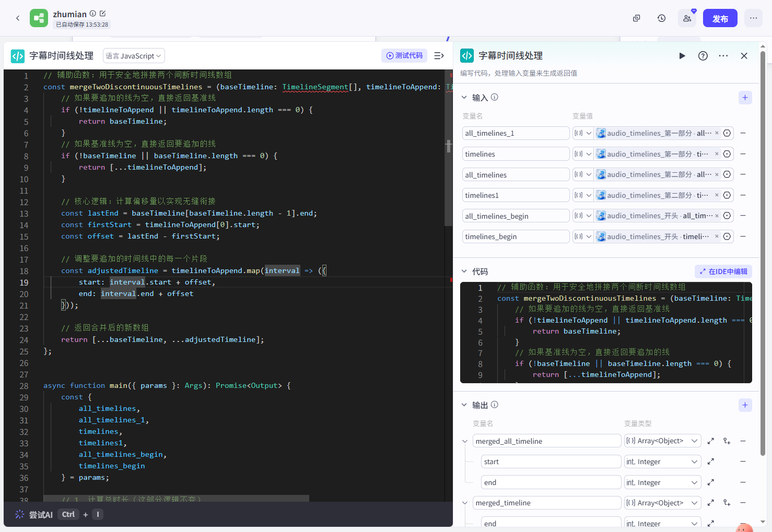This screenshot has width=772, height=532.
Task: Collapse merged_all_timeline output fields
Action: tap(464, 441)
